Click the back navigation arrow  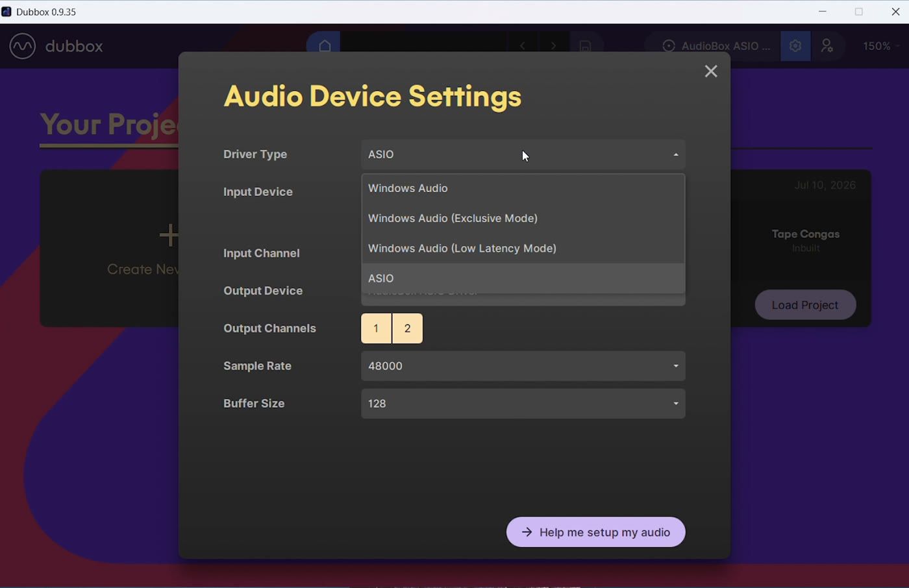click(x=522, y=46)
